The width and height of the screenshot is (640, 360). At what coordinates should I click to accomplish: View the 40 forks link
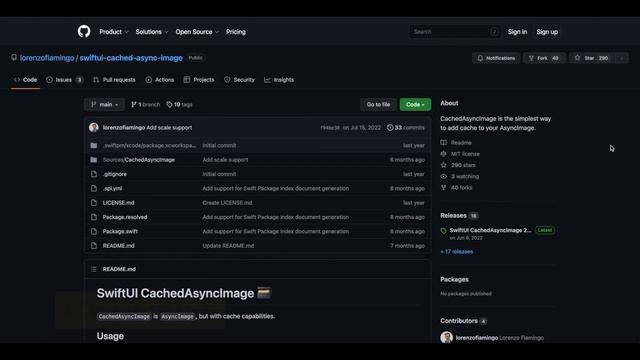click(461, 187)
